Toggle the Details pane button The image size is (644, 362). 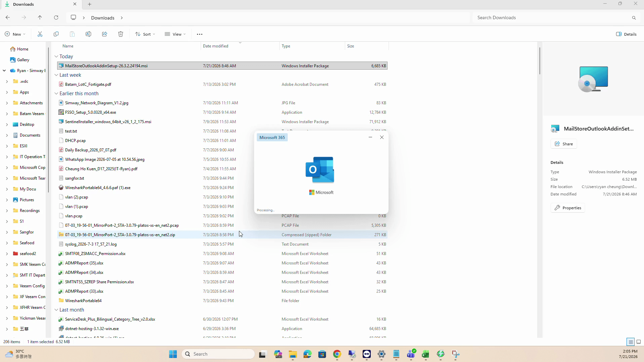coord(627,34)
